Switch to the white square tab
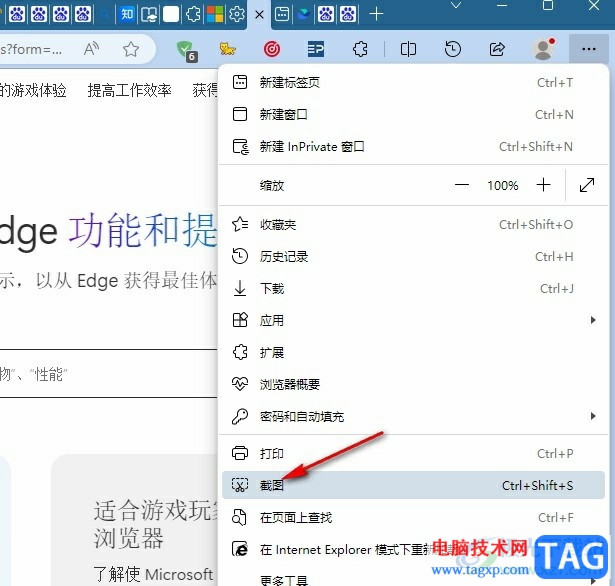This screenshot has height=586, width=615. click(x=171, y=15)
